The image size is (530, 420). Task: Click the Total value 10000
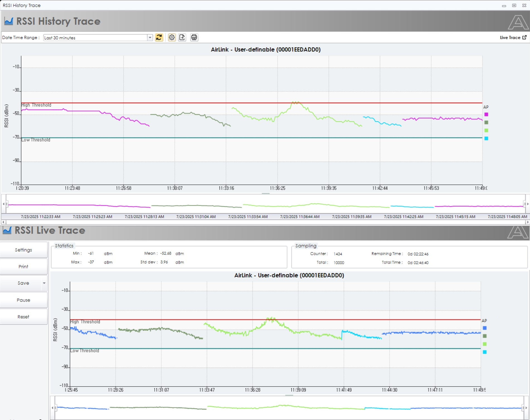point(339,263)
